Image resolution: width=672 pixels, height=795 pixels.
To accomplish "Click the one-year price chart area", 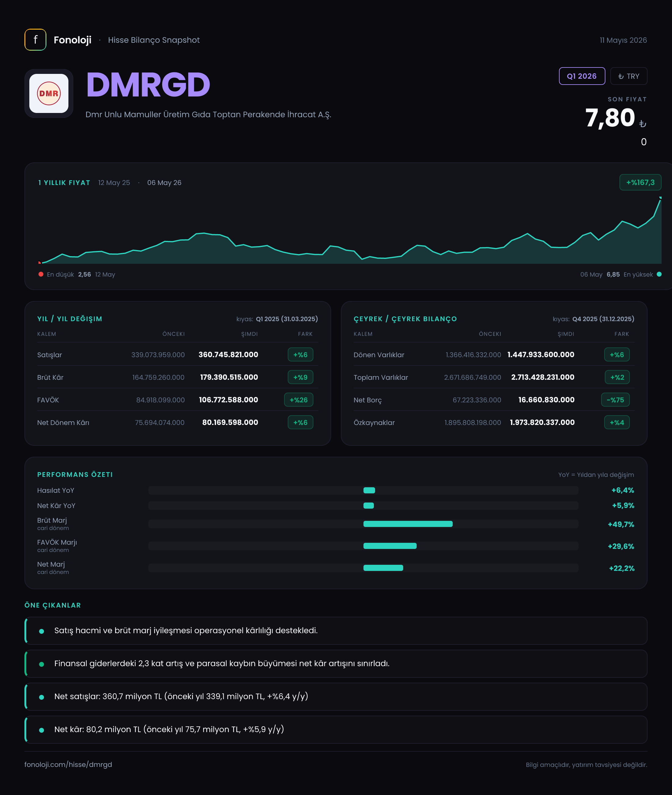I will coord(350,230).
